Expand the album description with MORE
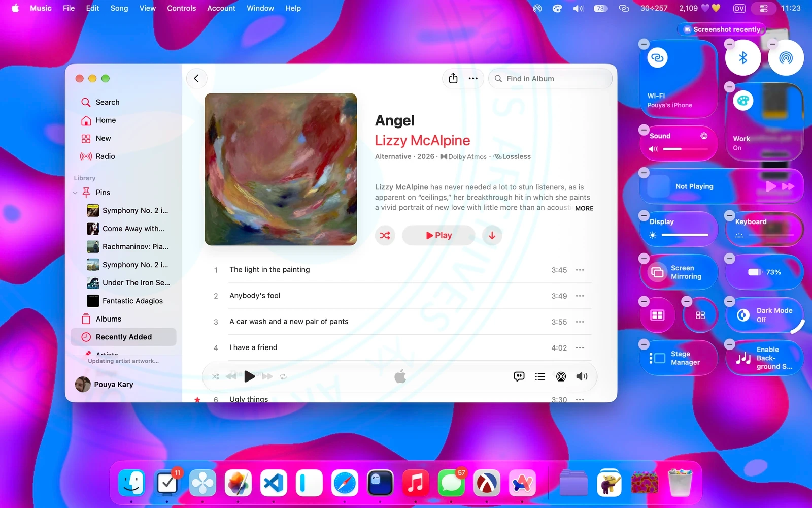 (584, 208)
